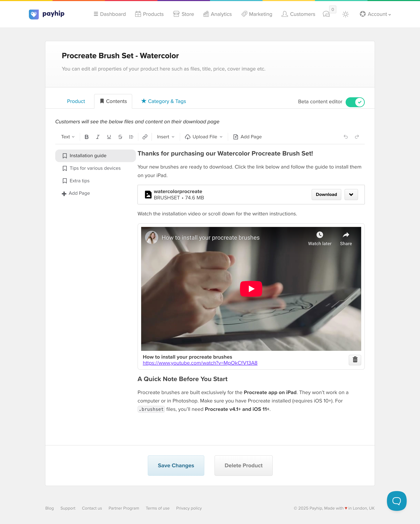Open the YouTube video URL link
Screen dimensions: 420x524
pyautogui.click(x=200, y=363)
